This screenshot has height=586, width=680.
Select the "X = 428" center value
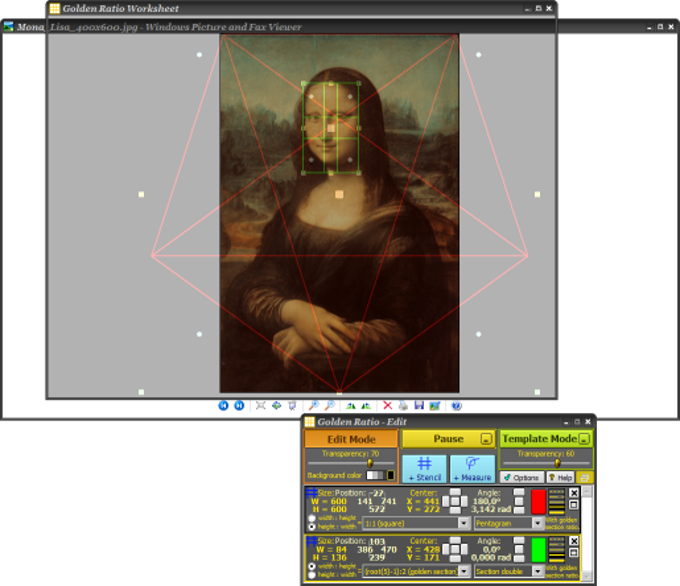point(423,550)
